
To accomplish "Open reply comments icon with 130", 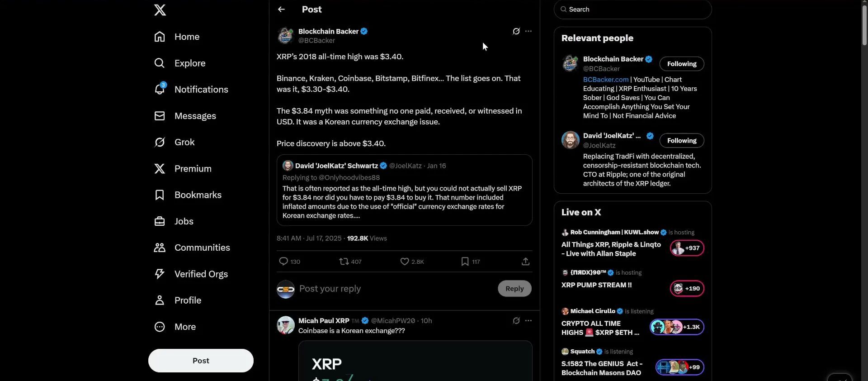I will (x=283, y=262).
